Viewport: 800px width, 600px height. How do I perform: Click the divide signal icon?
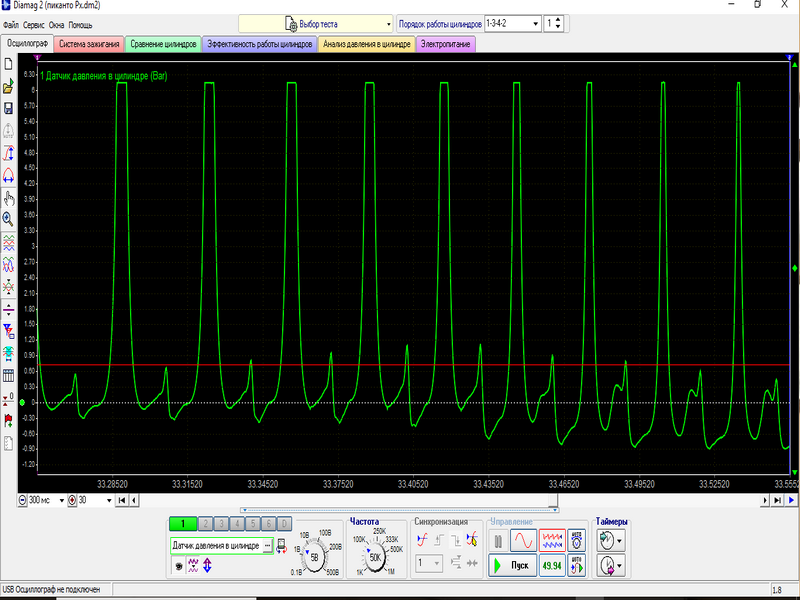coord(8,309)
